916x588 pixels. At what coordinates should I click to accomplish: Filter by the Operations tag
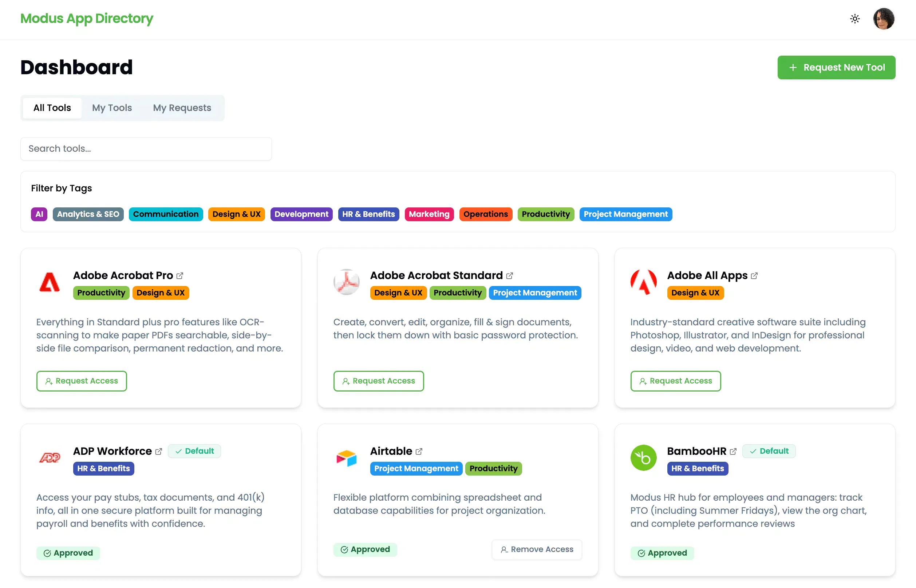pyautogui.click(x=485, y=214)
